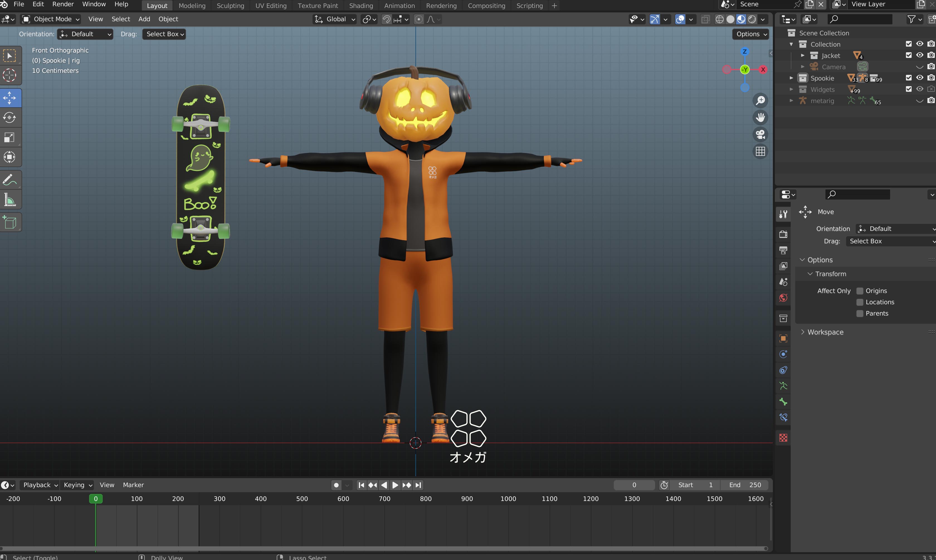936x560 pixels.
Task: Open the Playback popover
Action: [x=40, y=485]
